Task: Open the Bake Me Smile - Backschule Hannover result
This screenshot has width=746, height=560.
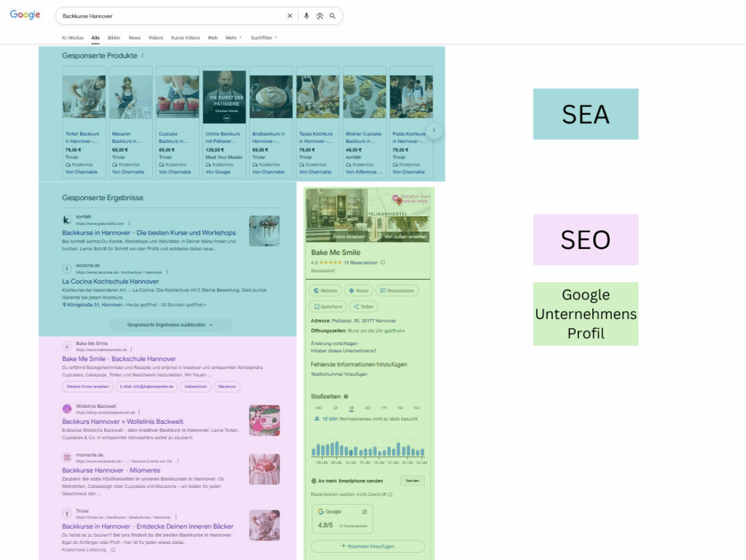Action: [119, 359]
